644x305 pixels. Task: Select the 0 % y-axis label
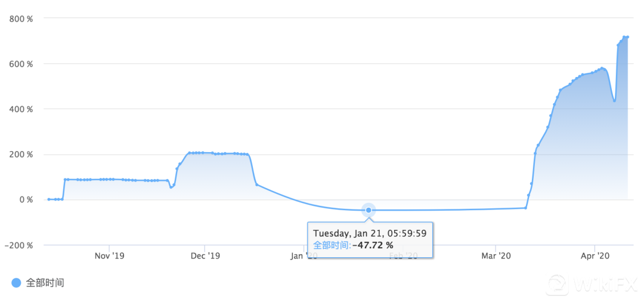(x=25, y=200)
